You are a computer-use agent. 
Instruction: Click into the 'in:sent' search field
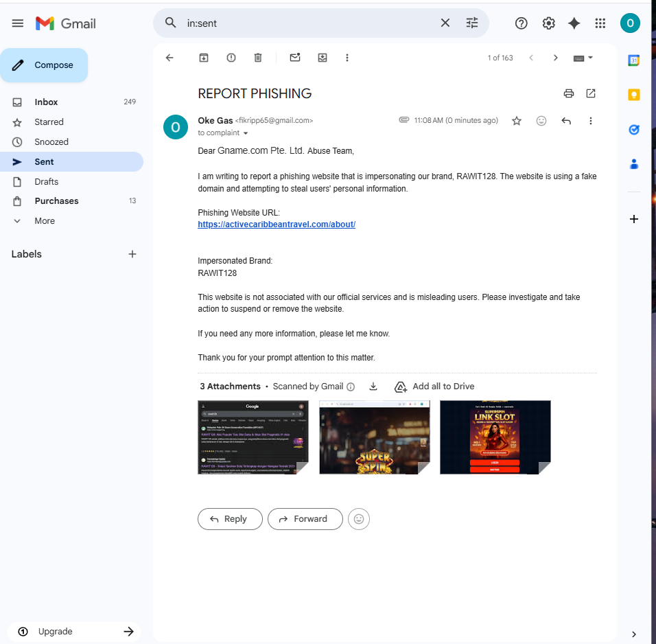click(x=309, y=23)
